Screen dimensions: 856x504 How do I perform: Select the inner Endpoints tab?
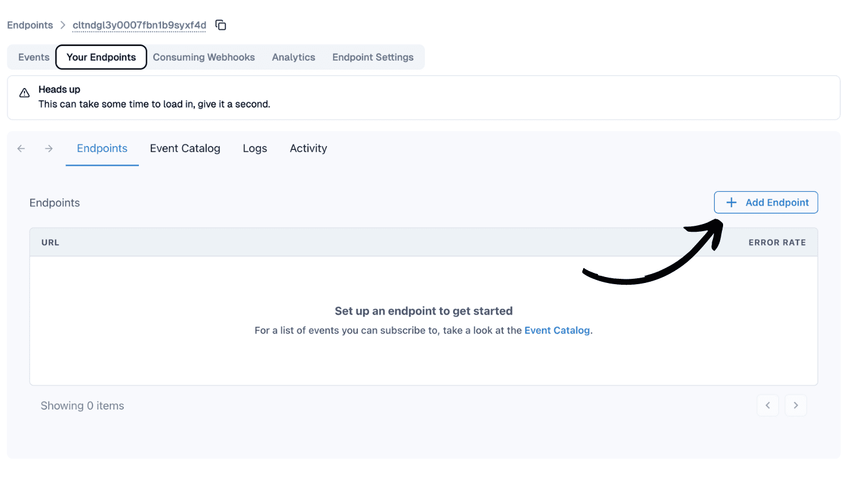(102, 148)
